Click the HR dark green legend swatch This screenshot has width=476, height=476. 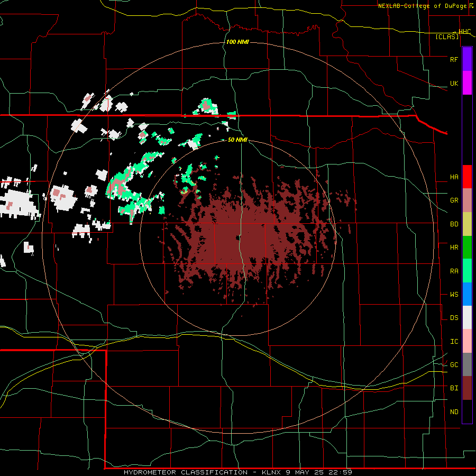(x=467, y=248)
